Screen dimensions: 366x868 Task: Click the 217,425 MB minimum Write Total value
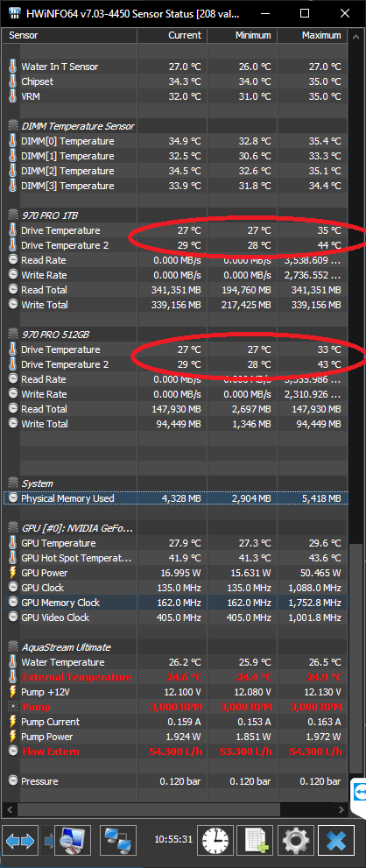tap(246, 305)
